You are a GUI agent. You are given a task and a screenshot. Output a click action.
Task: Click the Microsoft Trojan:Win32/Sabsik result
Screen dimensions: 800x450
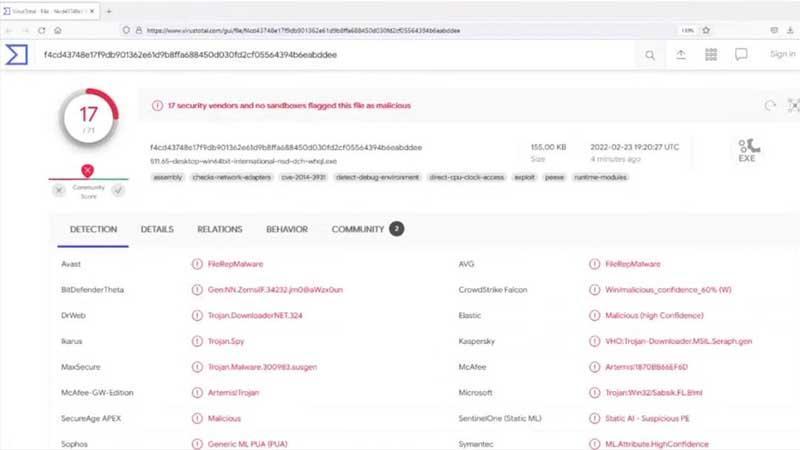pos(654,393)
